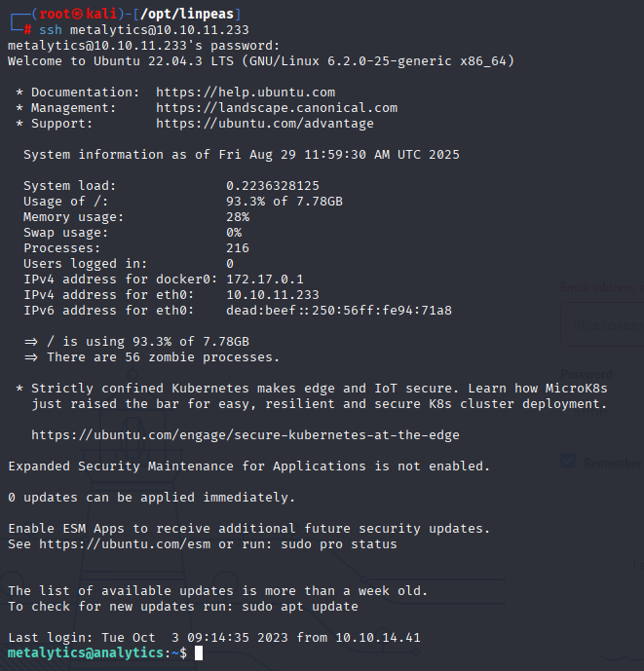
Task: Click the asterisk bullet beside Strictly confined Kubernetes
Action: coord(19,389)
